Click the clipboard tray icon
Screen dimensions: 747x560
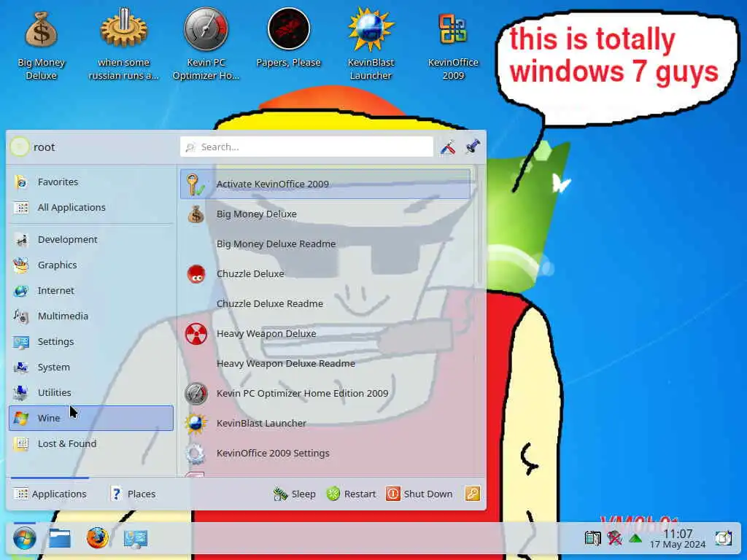(592, 538)
